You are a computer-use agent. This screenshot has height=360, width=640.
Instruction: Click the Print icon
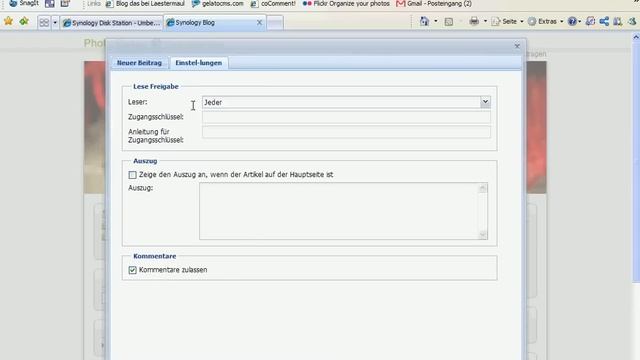474,21
